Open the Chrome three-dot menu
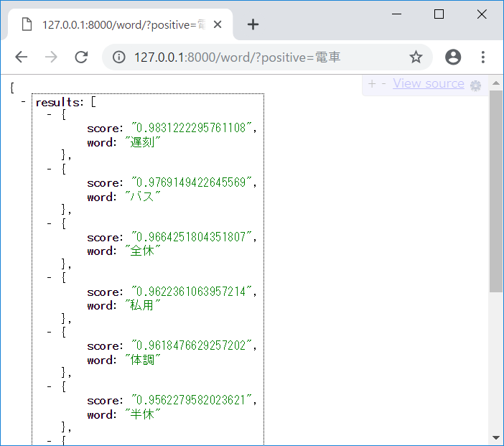Viewport: 504px width, 446px height. tap(483, 57)
